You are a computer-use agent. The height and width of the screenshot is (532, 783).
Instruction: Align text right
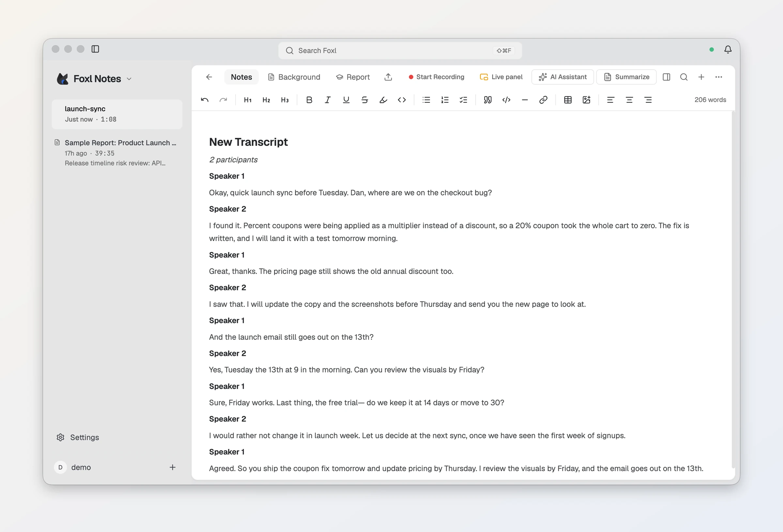click(x=648, y=100)
